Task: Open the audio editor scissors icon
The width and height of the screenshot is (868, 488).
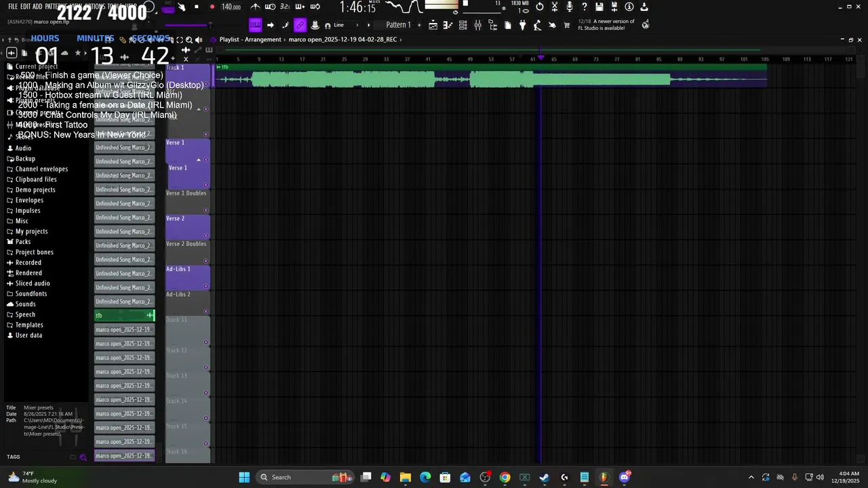Action: [x=555, y=7]
